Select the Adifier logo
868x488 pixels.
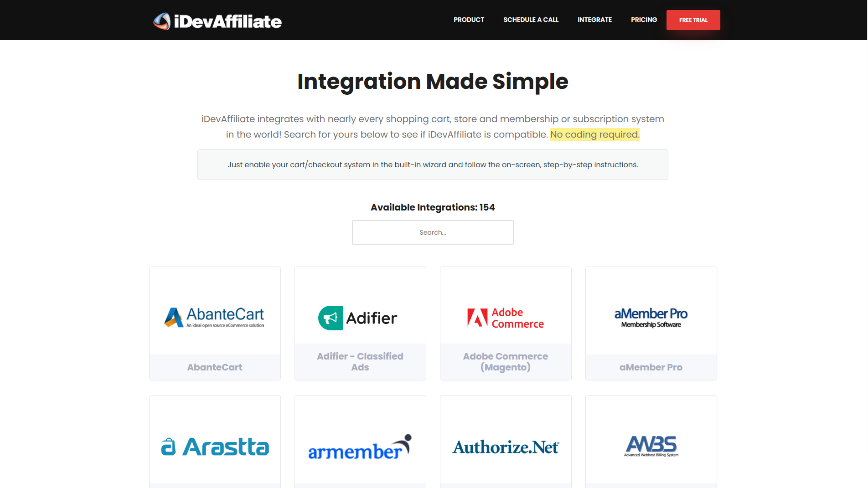358,318
